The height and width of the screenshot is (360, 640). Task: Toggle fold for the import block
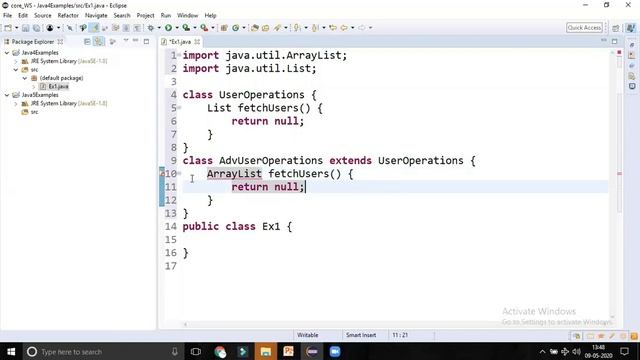179,55
